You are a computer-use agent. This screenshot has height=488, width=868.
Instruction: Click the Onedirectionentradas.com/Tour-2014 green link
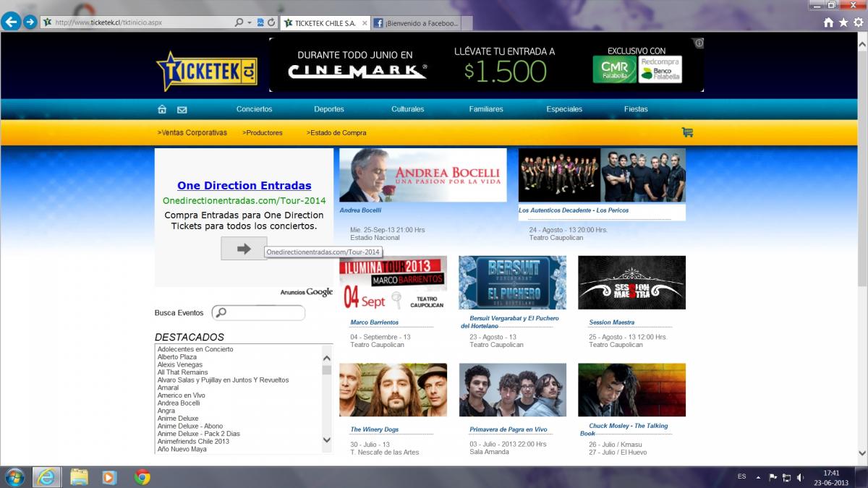point(244,200)
